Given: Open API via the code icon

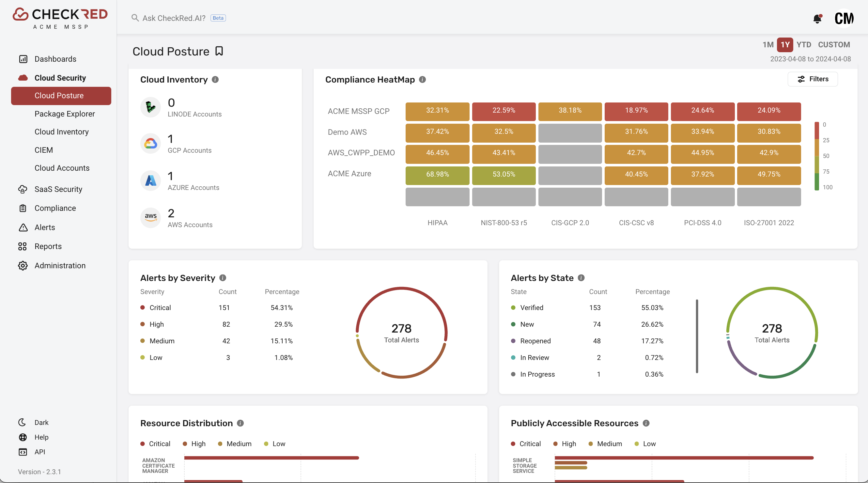Looking at the screenshot, I should [x=23, y=452].
